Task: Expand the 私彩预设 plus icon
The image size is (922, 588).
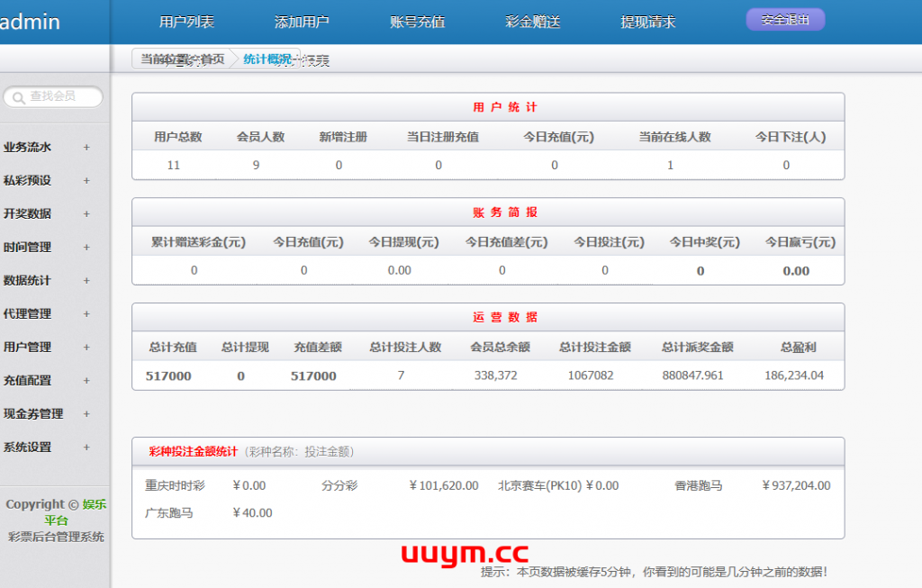Action: point(86,181)
